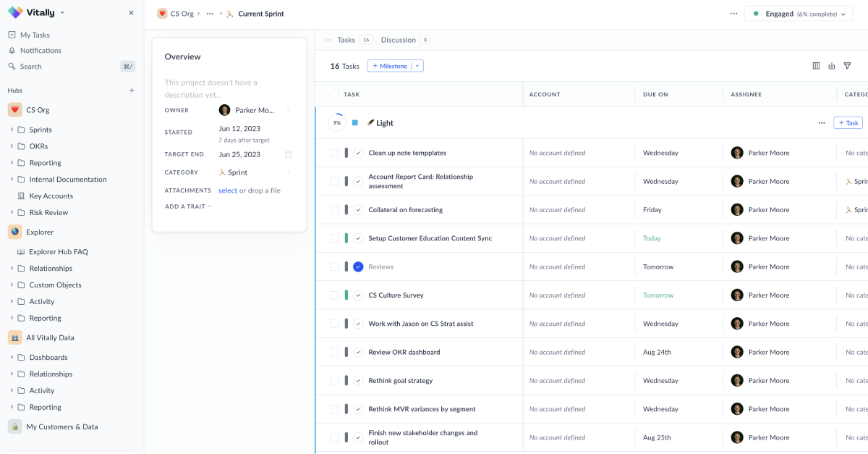
Task: Uncheck the completed 'Reviews' task
Action: tap(358, 266)
